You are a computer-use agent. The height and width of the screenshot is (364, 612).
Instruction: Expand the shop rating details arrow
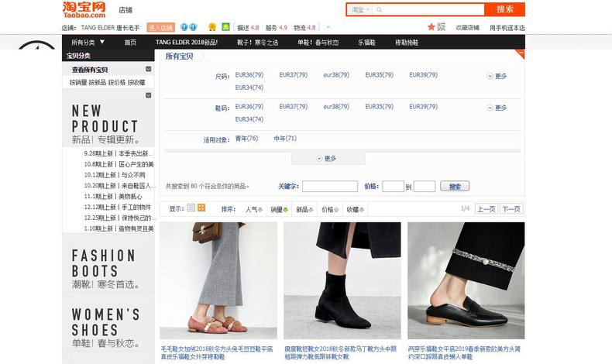pos(328,27)
